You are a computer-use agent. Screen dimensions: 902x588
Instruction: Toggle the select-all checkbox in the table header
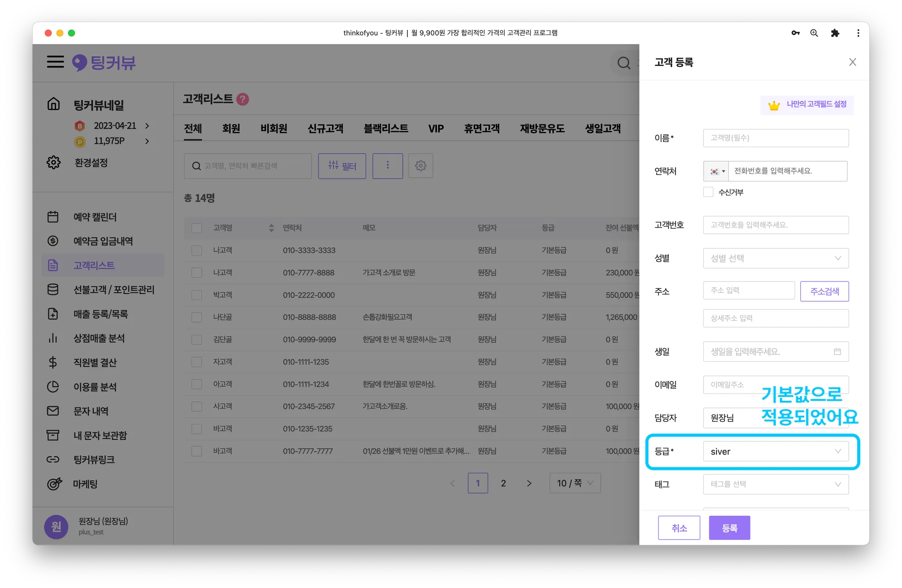(197, 228)
